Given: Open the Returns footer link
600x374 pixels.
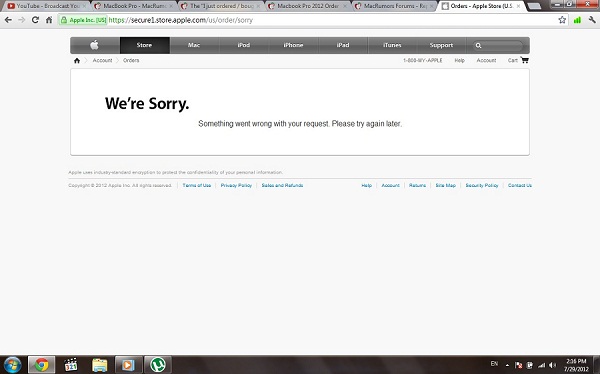Looking at the screenshot, I should point(417,185).
